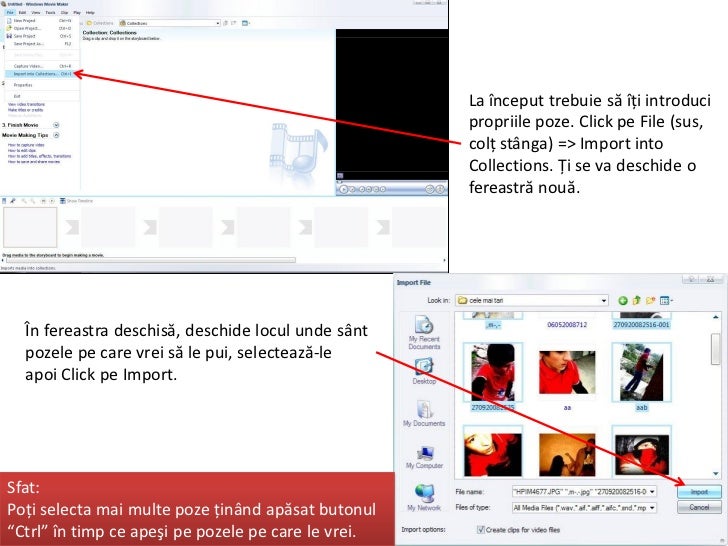The image size is (728, 546).
Task: Open How to save and share movies link
Action: click(x=34, y=162)
